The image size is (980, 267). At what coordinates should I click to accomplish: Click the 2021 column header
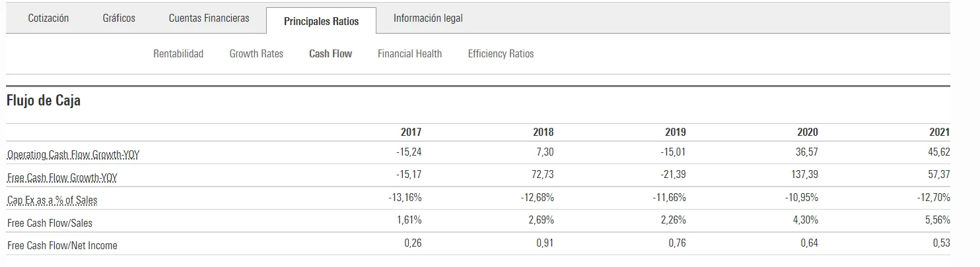(x=939, y=133)
